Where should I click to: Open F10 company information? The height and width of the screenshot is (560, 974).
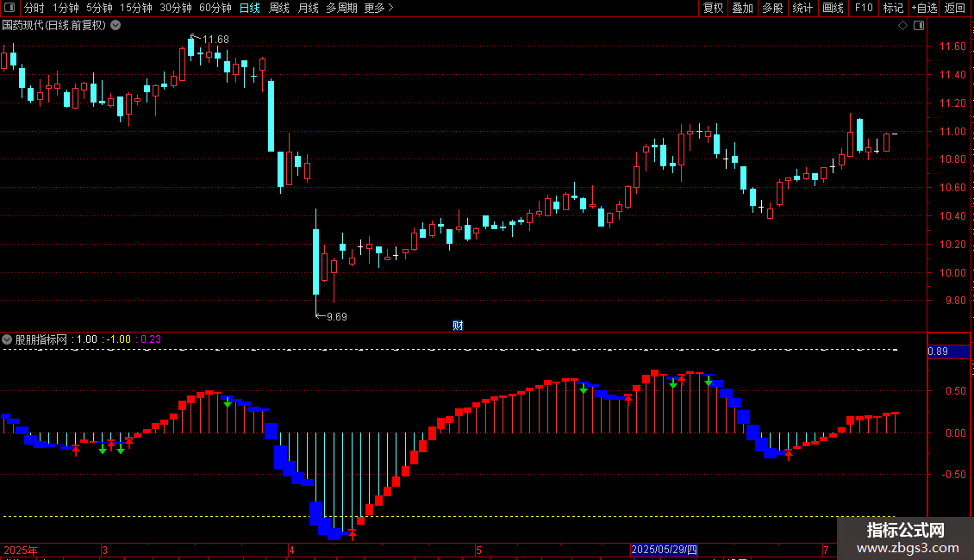coord(864,8)
